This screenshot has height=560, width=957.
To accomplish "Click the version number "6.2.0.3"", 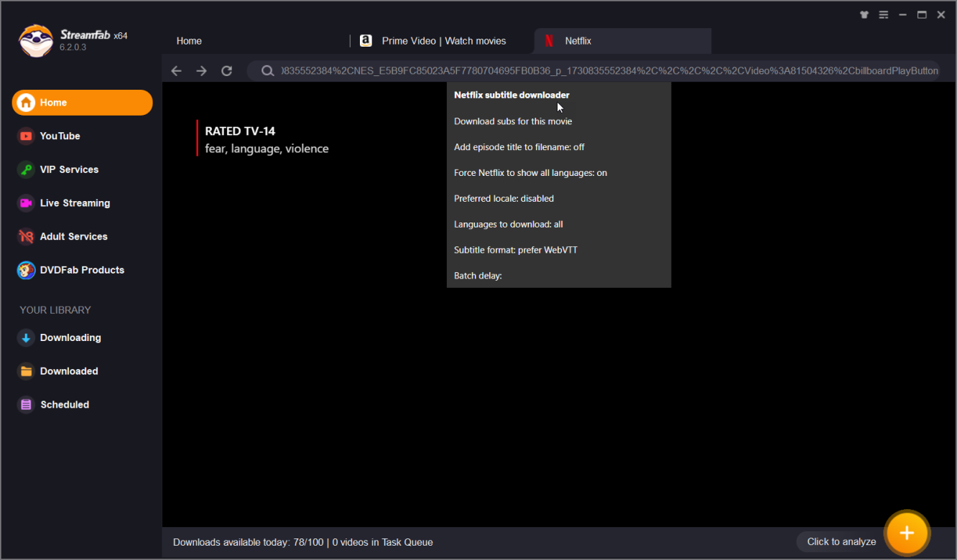I will pyautogui.click(x=73, y=47).
